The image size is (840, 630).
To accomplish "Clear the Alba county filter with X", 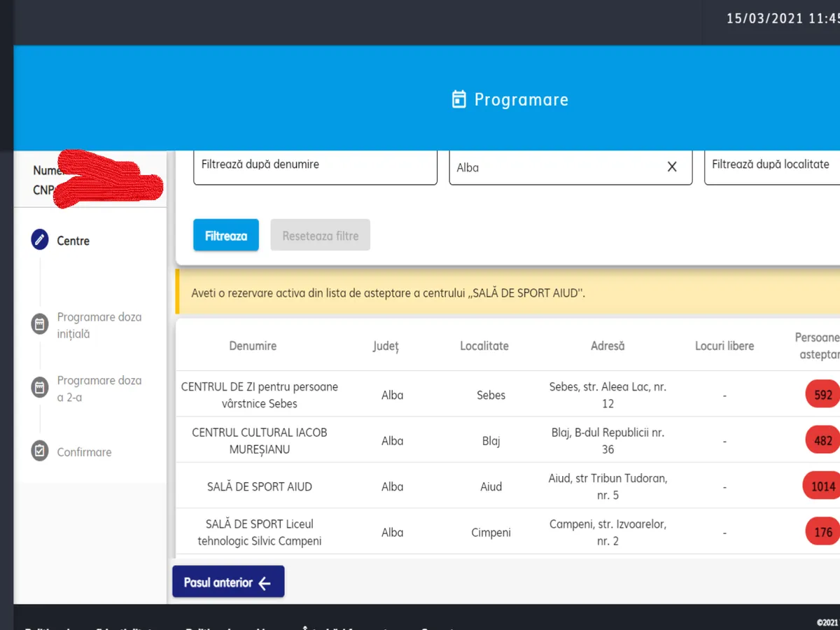I will (x=671, y=167).
